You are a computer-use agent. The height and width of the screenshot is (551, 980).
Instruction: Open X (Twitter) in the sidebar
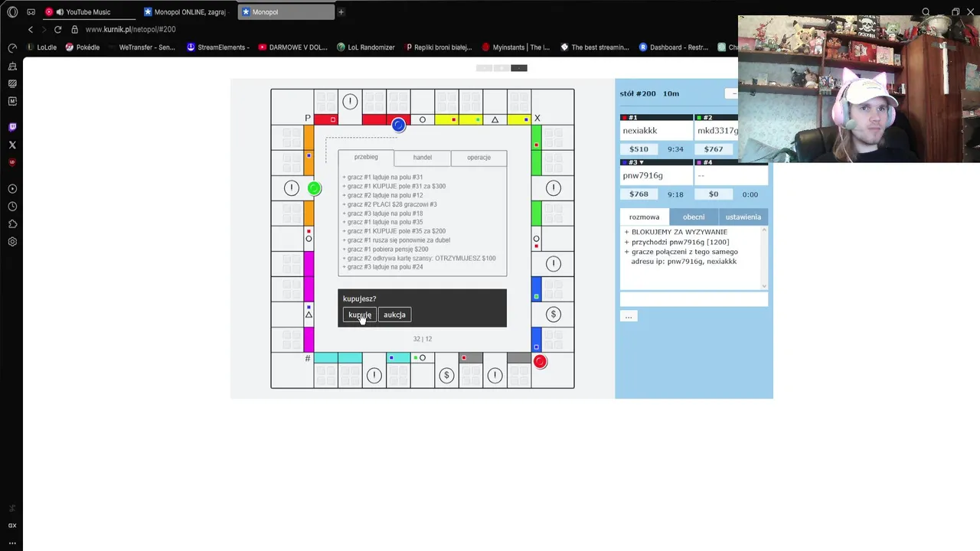pos(12,145)
